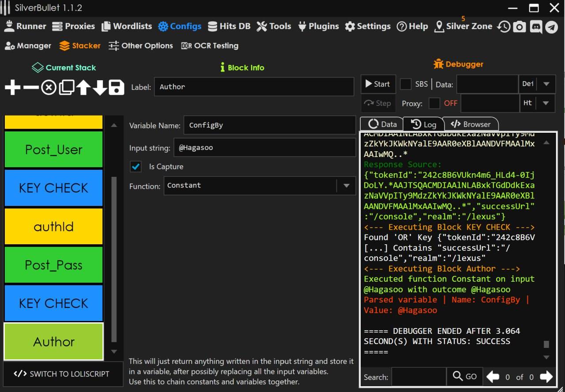Click the Telegram icon in top bar
The height and width of the screenshot is (392, 565).
tap(551, 27)
